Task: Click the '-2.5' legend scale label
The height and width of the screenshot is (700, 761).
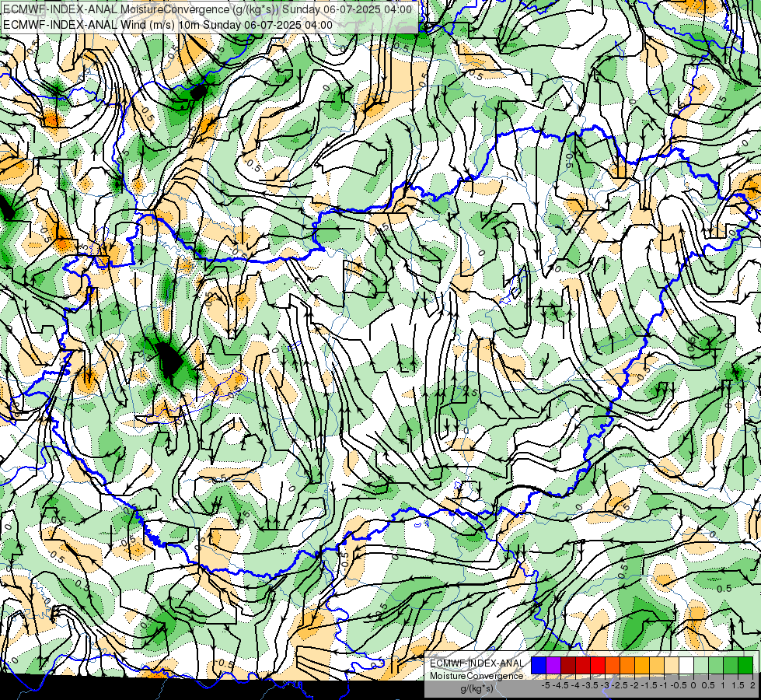Action: [620, 685]
